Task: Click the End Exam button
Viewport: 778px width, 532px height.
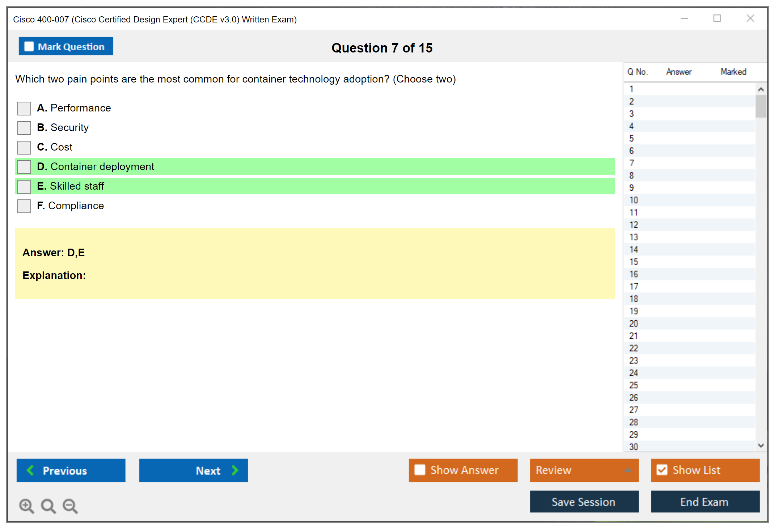Action: click(x=705, y=502)
